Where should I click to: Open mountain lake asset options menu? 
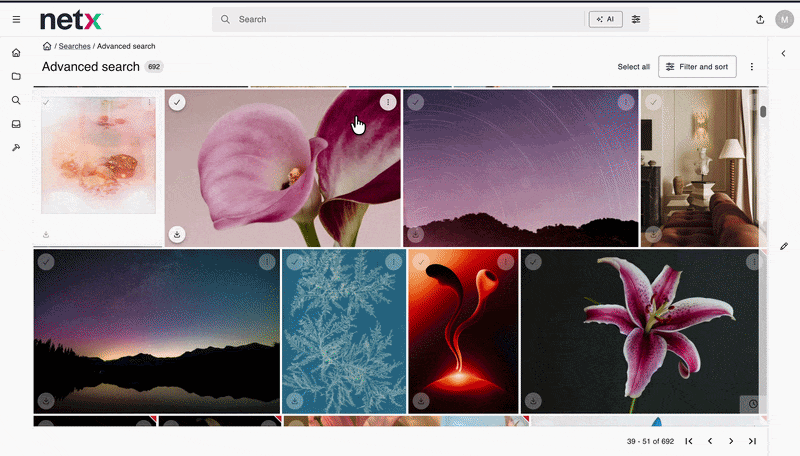(x=267, y=262)
